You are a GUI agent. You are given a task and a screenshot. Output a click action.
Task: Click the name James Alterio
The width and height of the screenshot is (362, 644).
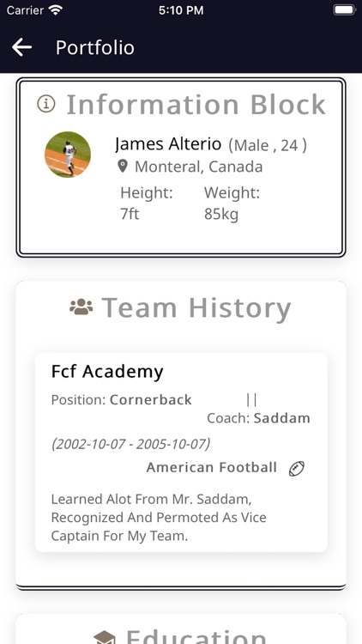tap(168, 144)
